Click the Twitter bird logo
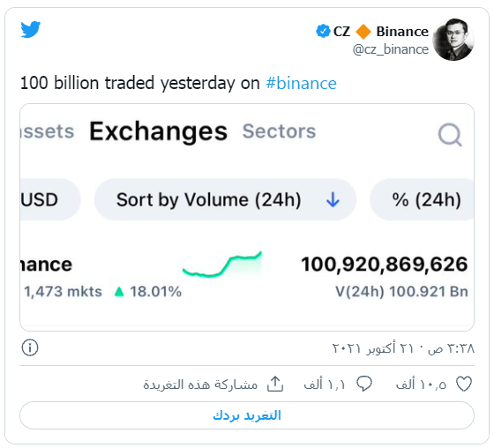The height and width of the screenshot is (448, 494). pyautogui.click(x=31, y=29)
